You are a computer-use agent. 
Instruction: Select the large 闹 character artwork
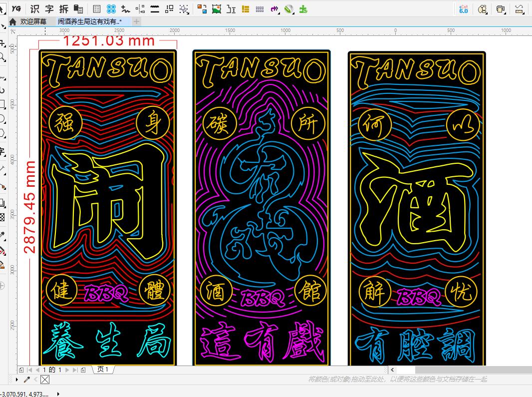(x=109, y=202)
